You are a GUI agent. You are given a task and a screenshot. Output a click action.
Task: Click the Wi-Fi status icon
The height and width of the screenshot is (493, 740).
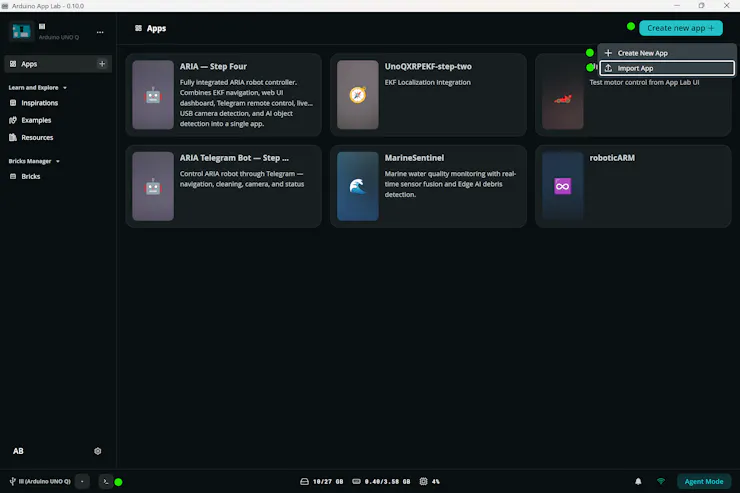coord(661,481)
